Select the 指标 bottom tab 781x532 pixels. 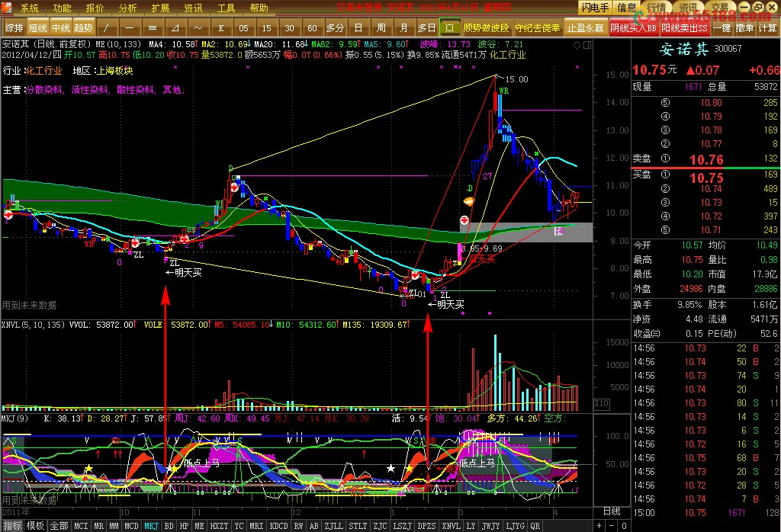click(x=12, y=526)
